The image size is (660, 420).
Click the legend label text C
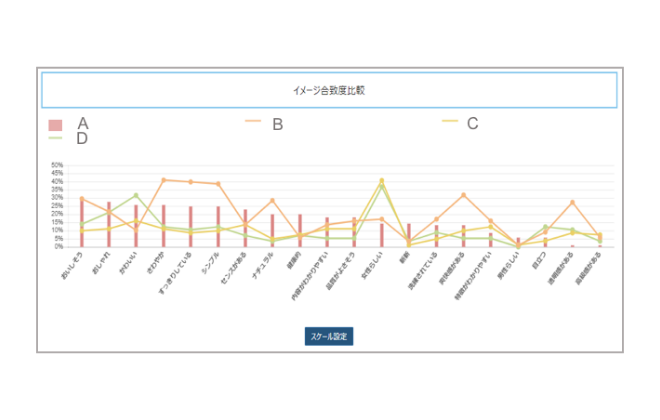click(472, 124)
